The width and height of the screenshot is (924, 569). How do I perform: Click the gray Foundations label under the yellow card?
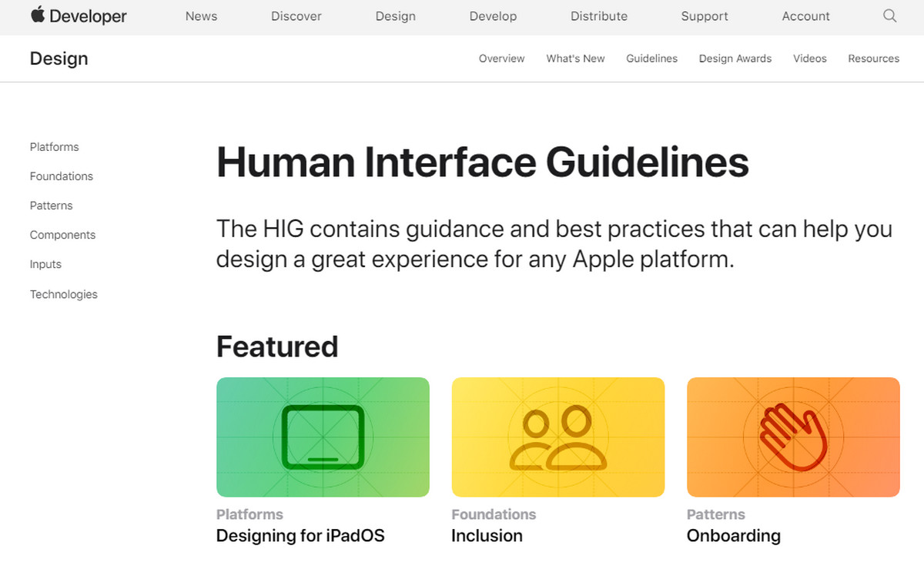(494, 514)
